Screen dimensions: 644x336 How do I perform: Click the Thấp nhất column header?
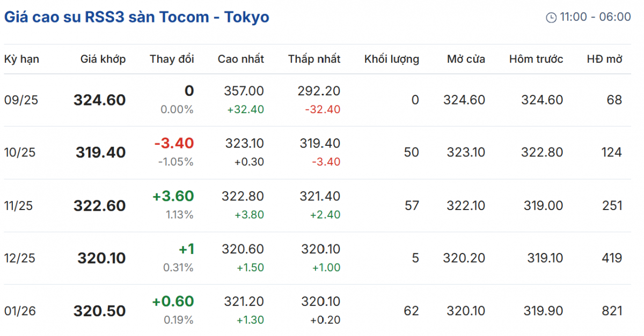[x=314, y=59]
